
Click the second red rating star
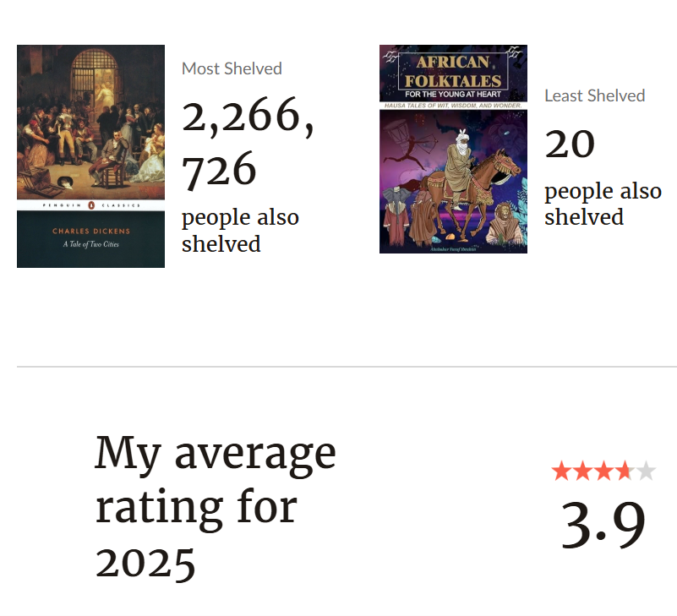point(582,472)
